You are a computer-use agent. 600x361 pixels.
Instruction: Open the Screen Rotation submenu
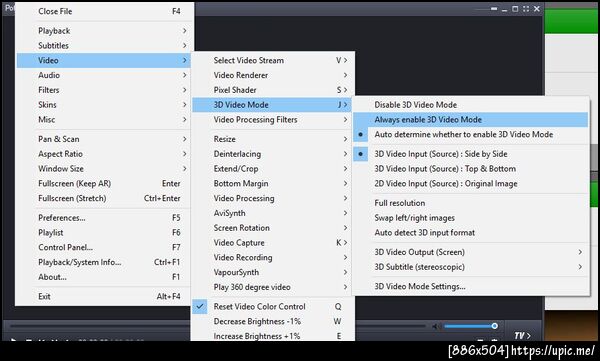(272, 228)
